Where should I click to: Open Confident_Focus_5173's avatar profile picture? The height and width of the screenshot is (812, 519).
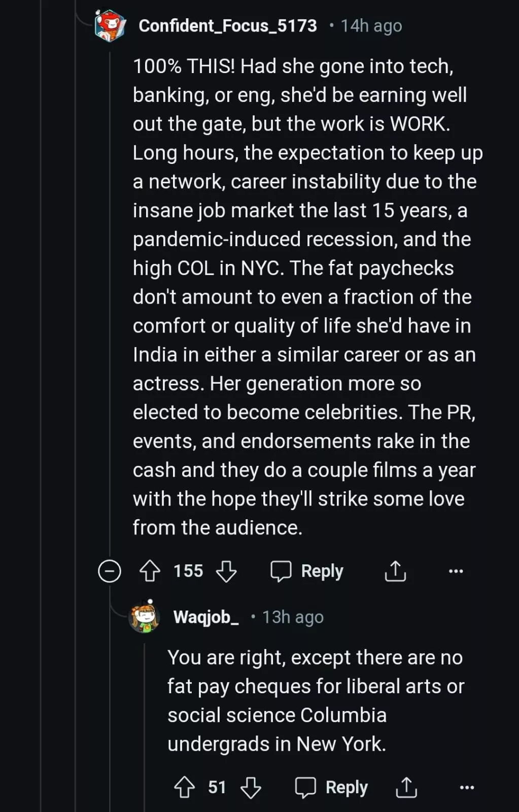110,25
